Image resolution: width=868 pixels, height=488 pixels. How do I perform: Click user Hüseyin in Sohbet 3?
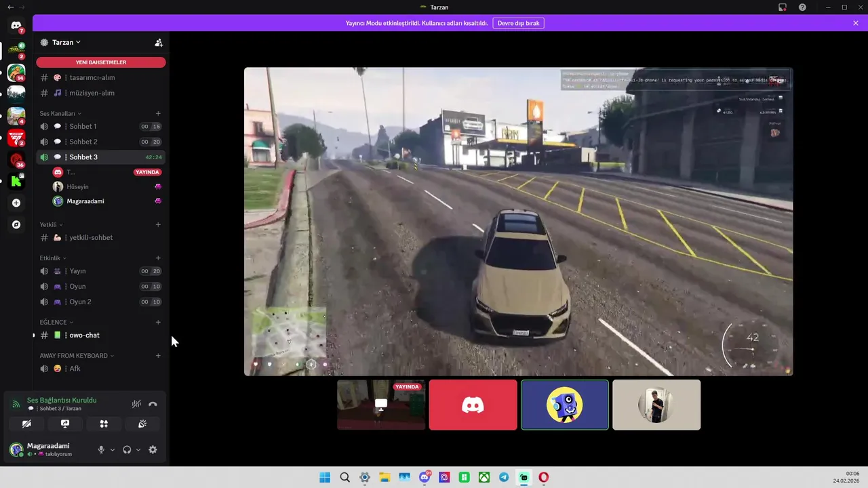point(108,187)
